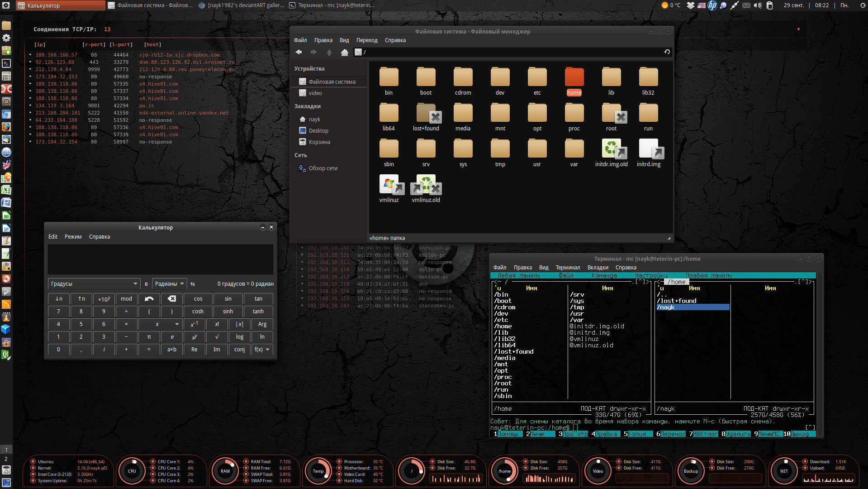Viewport: 868px width, 489px height.
Task: Click the up-arrow navigation icon in file manager
Action: pos(329,52)
